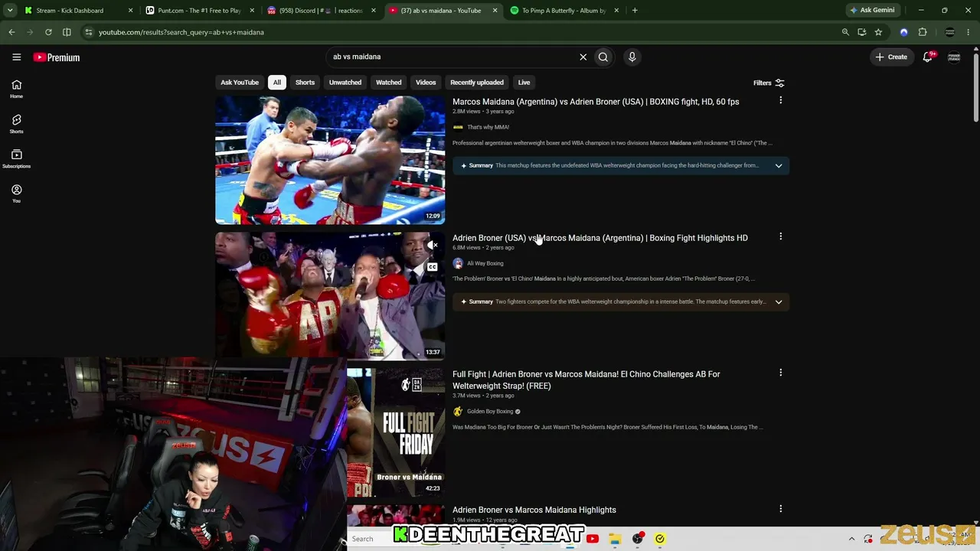Open the browser extensions puzzle icon
Image resolution: width=980 pixels, height=551 pixels.
click(923, 32)
